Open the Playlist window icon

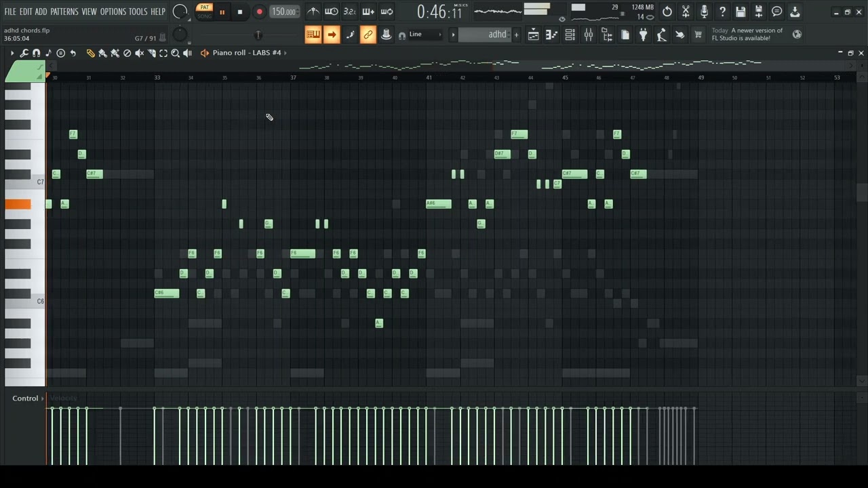tap(534, 35)
